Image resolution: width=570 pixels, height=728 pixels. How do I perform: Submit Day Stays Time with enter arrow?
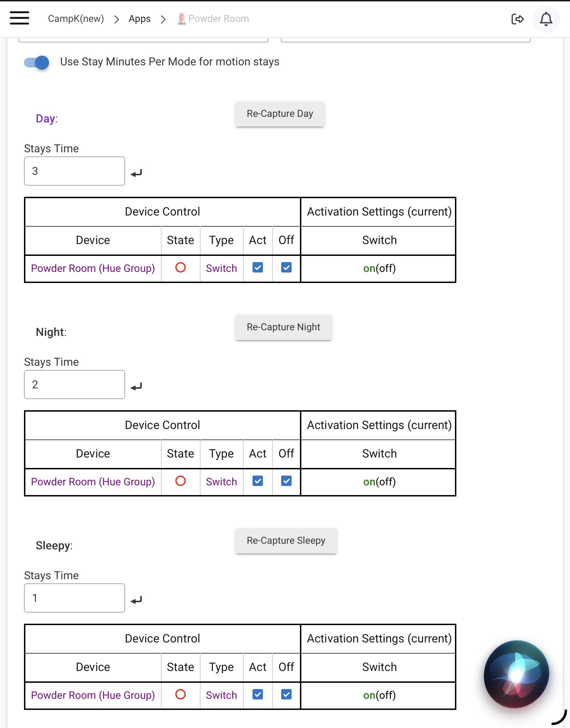point(136,173)
